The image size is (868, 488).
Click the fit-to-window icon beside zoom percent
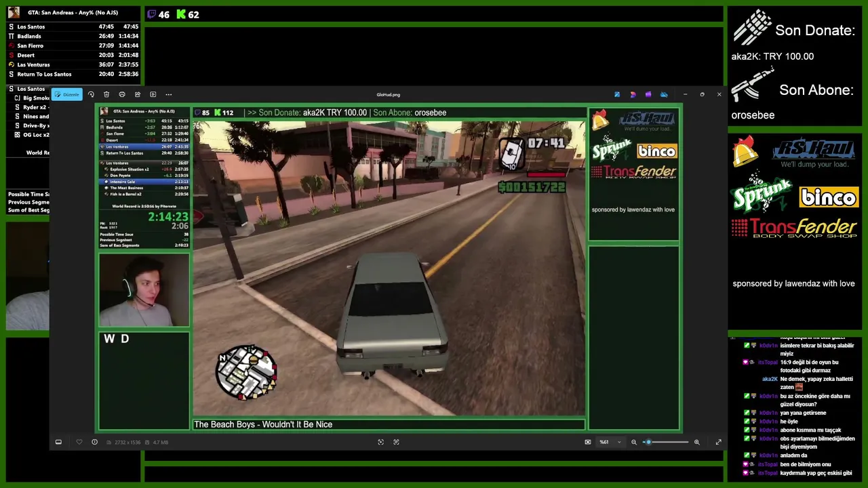pyautogui.click(x=588, y=442)
